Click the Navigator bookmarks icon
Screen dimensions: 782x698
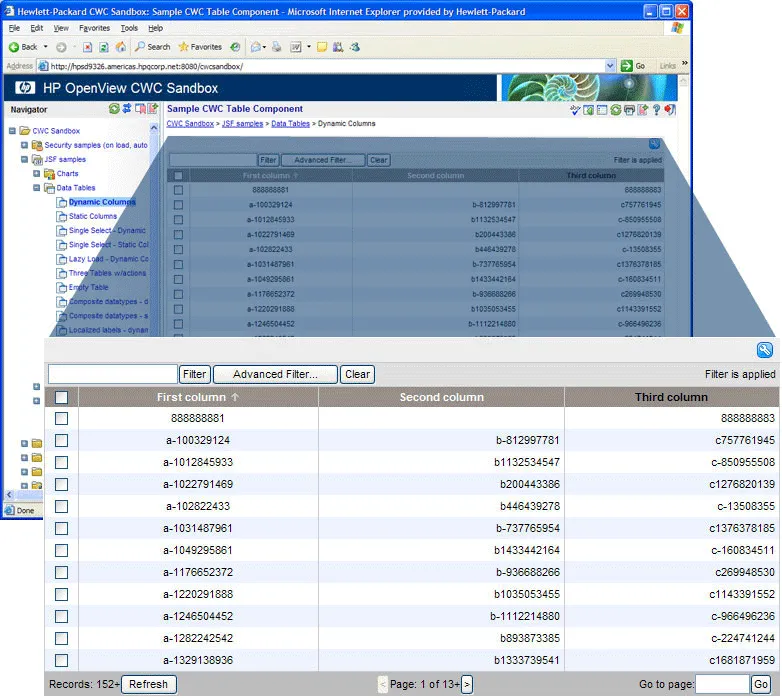[140, 109]
